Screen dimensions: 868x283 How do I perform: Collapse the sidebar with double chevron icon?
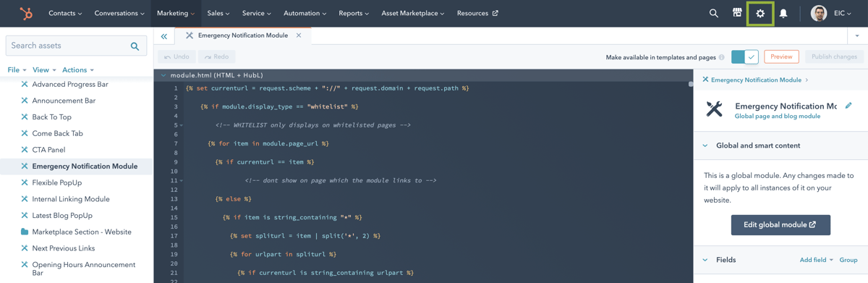[164, 36]
